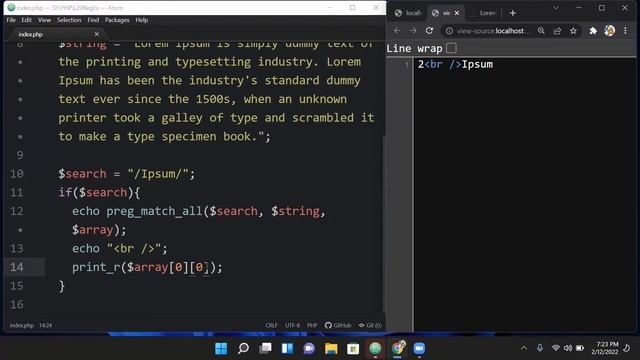
Task: Switch to the Lorem browser tab
Action: point(484,13)
